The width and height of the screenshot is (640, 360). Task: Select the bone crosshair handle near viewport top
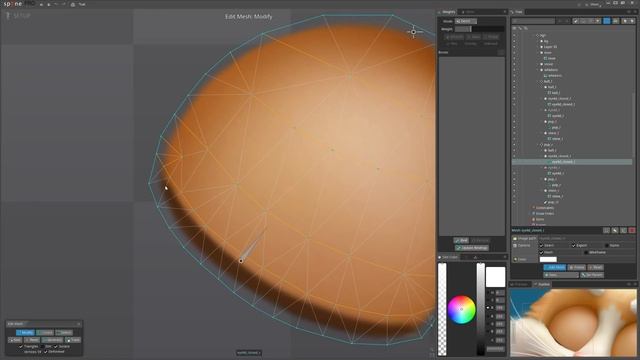tap(413, 32)
